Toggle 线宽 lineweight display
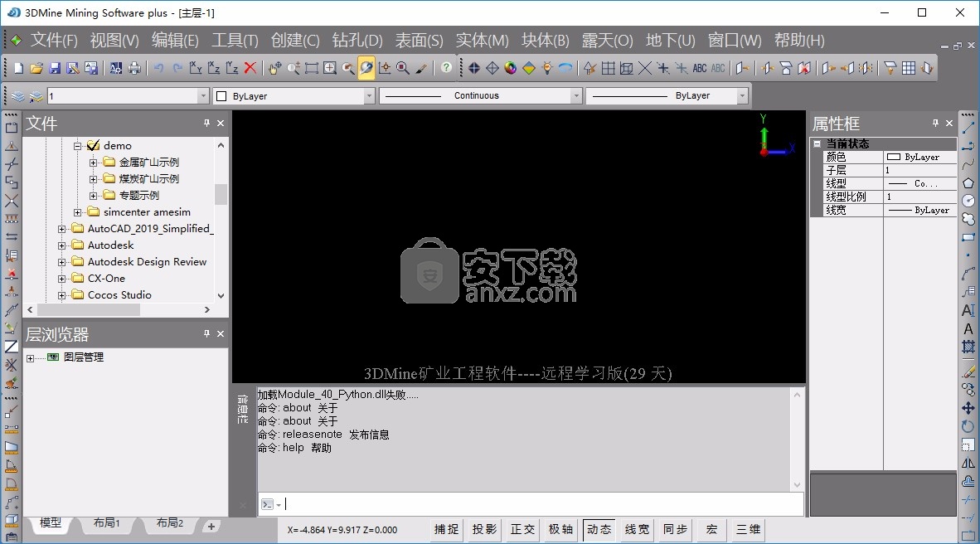 pos(637,530)
